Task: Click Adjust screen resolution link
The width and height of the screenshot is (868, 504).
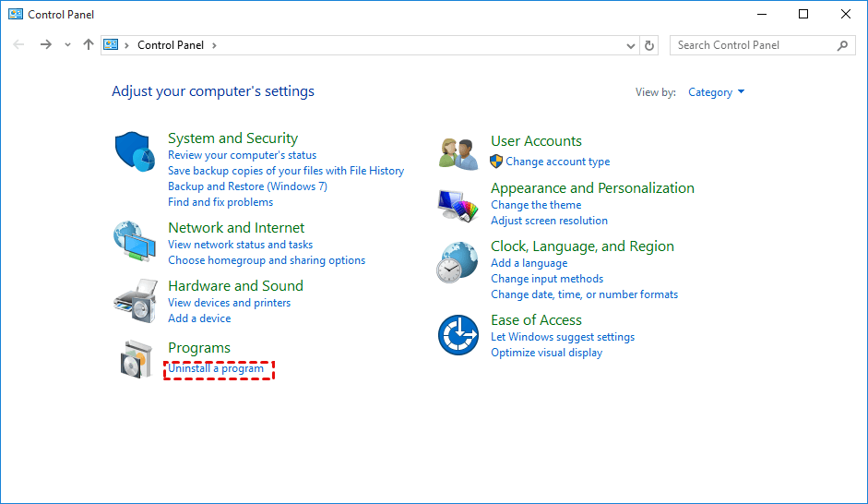Action: (x=550, y=221)
